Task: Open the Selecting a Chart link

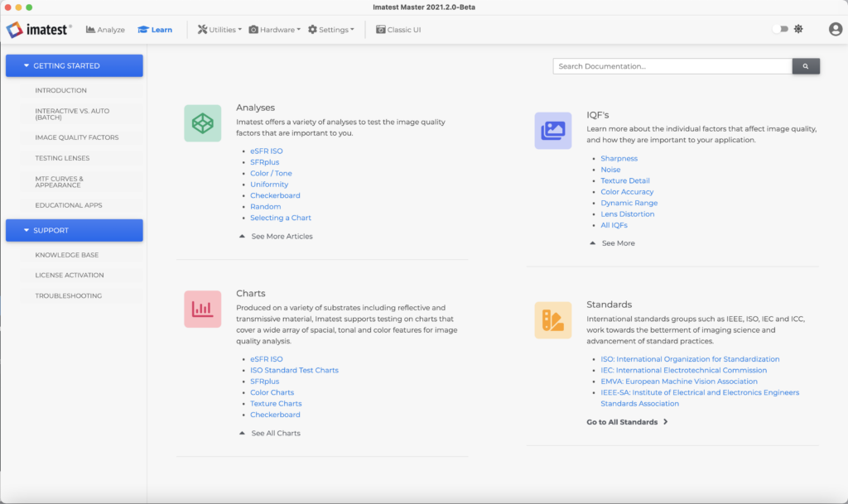Action: (280, 218)
